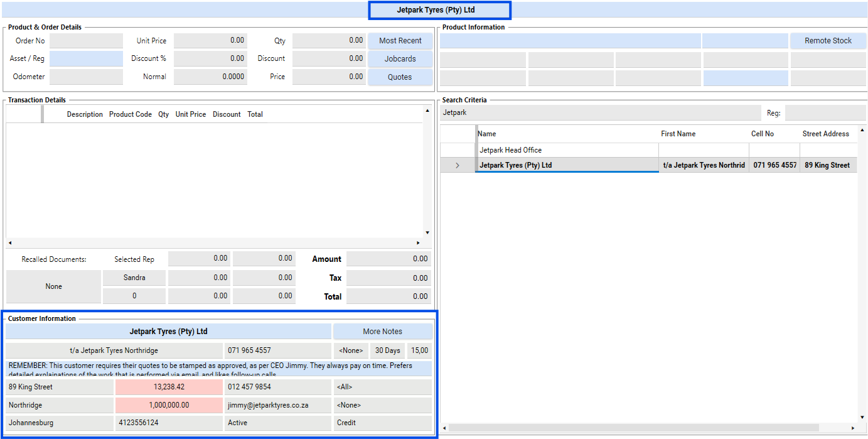Select the Credit account type field

(383, 423)
